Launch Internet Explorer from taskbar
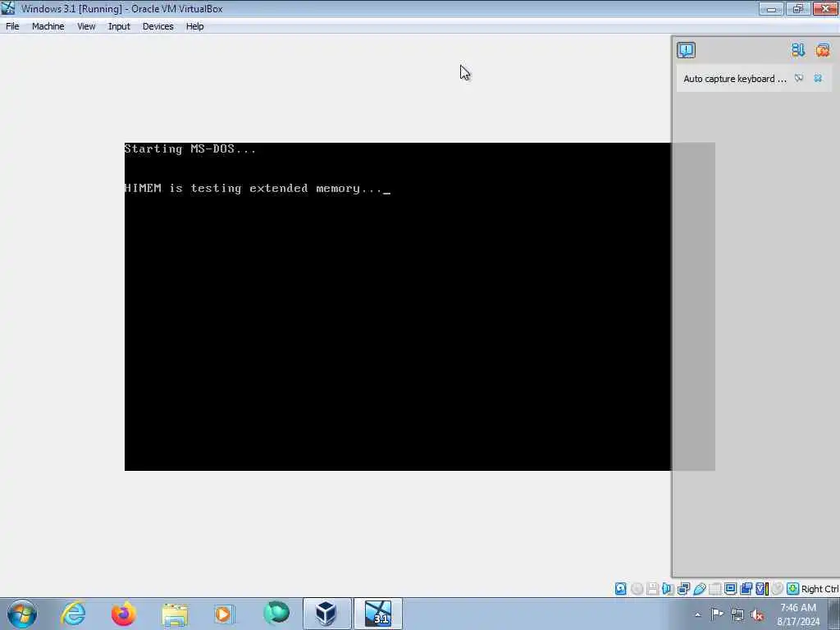Viewport: 840px width, 630px height. tap(73, 614)
